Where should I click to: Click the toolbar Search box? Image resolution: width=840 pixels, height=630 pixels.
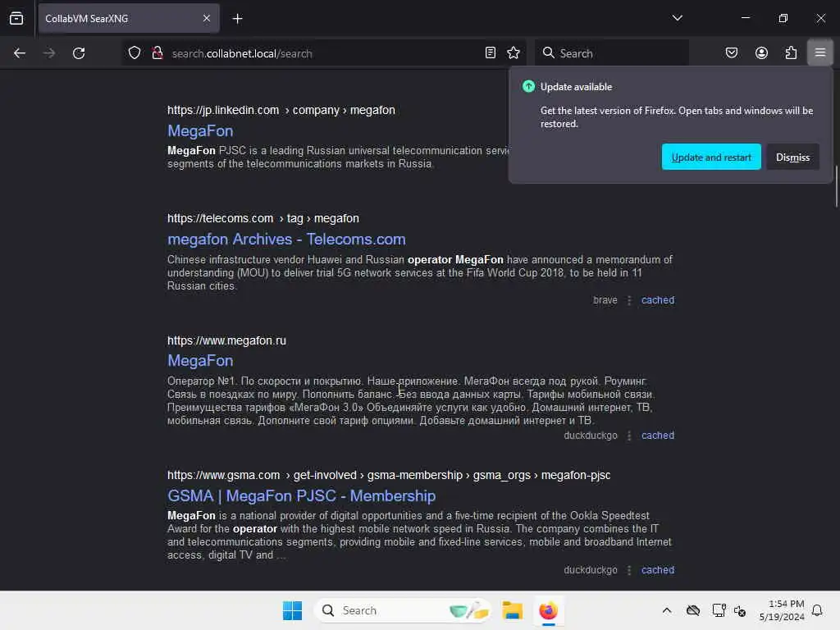[612, 53]
